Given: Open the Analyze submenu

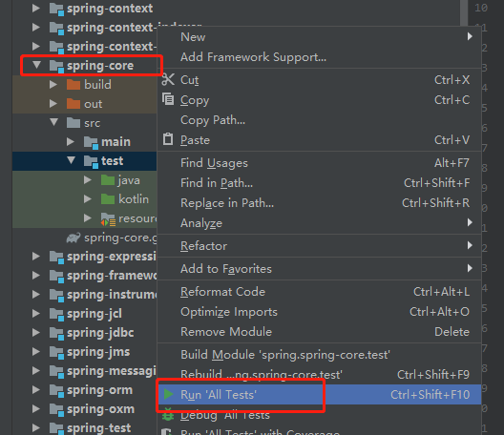Looking at the screenshot, I should [x=319, y=223].
